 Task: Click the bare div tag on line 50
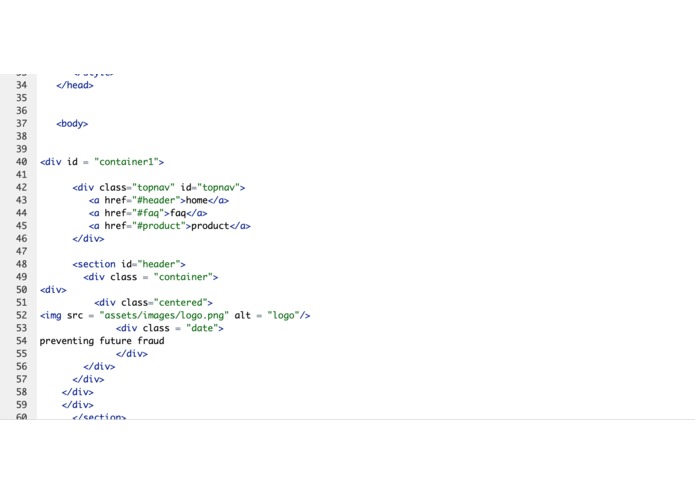point(53,290)
